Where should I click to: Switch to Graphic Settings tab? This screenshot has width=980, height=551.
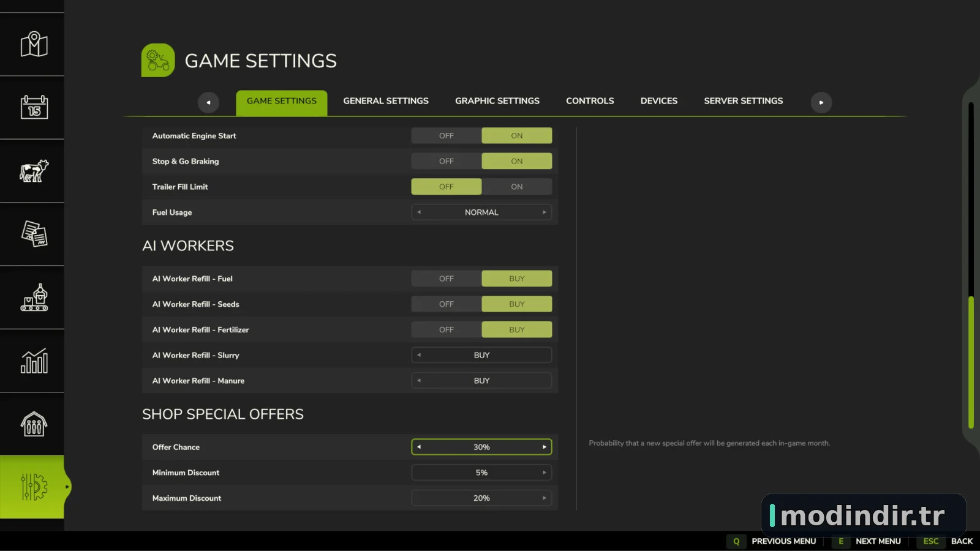(x=497, y=101)
